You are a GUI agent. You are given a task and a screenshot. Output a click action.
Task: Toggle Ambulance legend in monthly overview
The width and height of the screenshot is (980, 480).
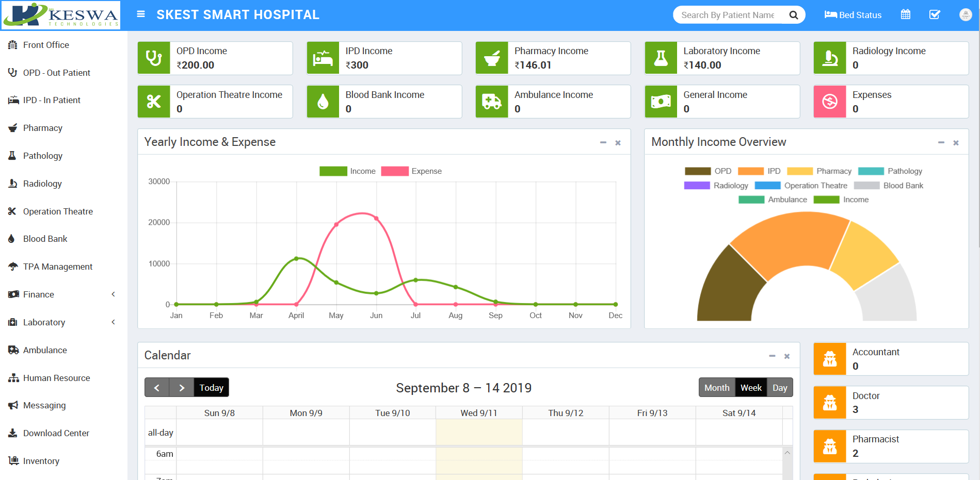pyautogui.click(x=773, y=200)
